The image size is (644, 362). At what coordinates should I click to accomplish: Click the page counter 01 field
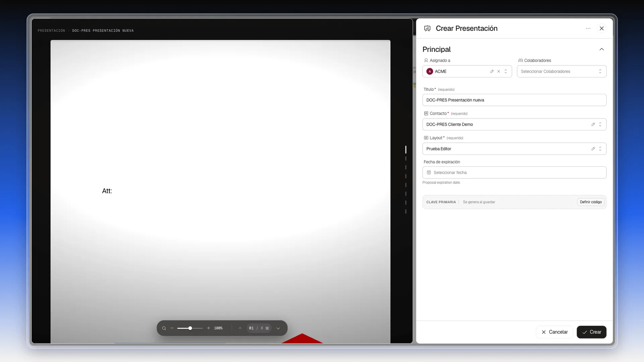pyautogui.click(x=251, y=328)
